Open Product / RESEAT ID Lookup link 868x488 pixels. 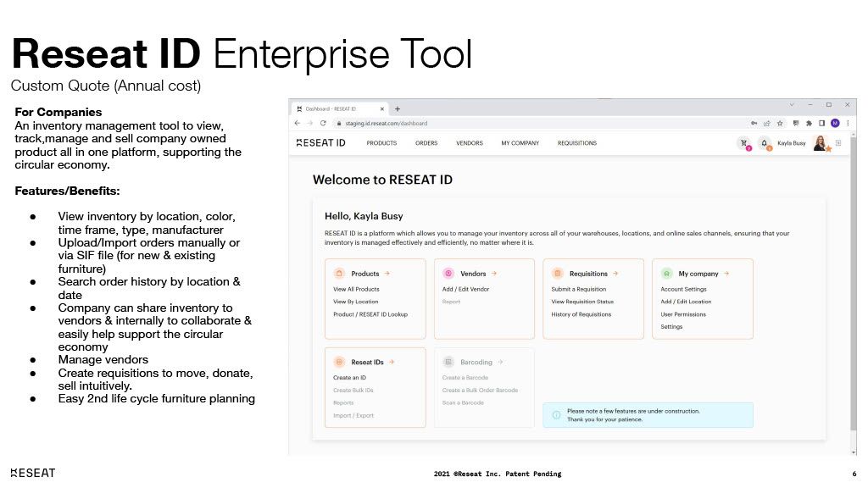(x=370, y=314)
